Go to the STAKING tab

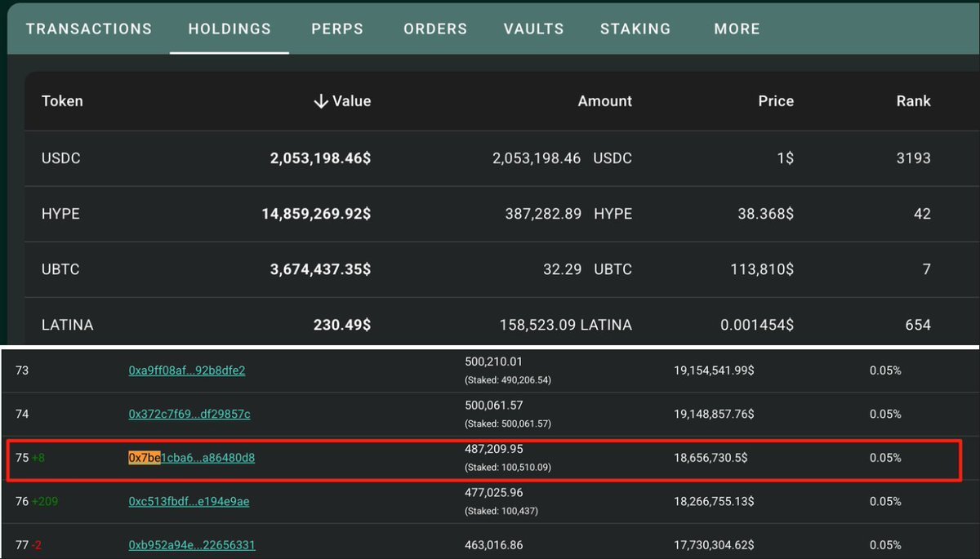[x=635, y=29]
